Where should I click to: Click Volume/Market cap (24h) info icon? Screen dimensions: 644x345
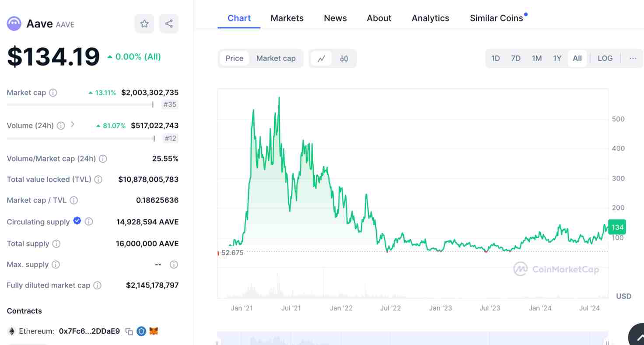[x=103, y=159]
